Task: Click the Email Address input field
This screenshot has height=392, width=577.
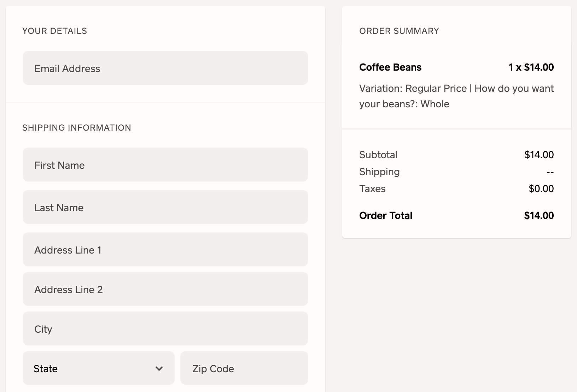Action: [165, 68]
